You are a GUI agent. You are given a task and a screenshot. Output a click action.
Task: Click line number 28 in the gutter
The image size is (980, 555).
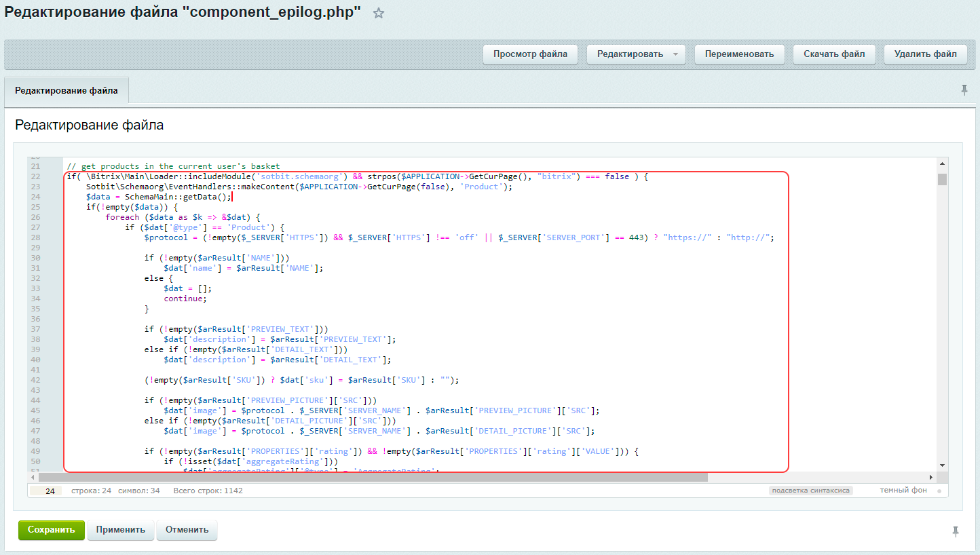pyautogui.click(x=36, y=237)
